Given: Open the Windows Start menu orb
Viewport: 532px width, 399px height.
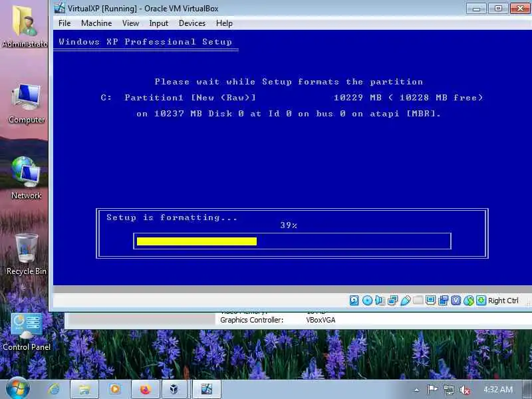Looking at the screenshot, I should (x=17, y=389).
